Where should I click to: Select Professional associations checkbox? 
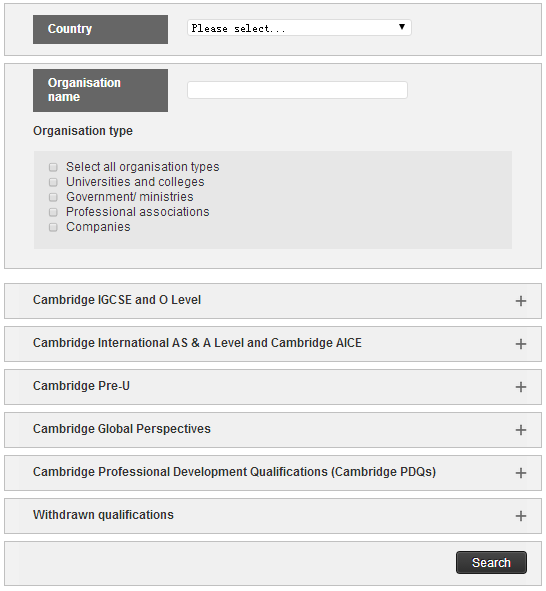[53, 212]
